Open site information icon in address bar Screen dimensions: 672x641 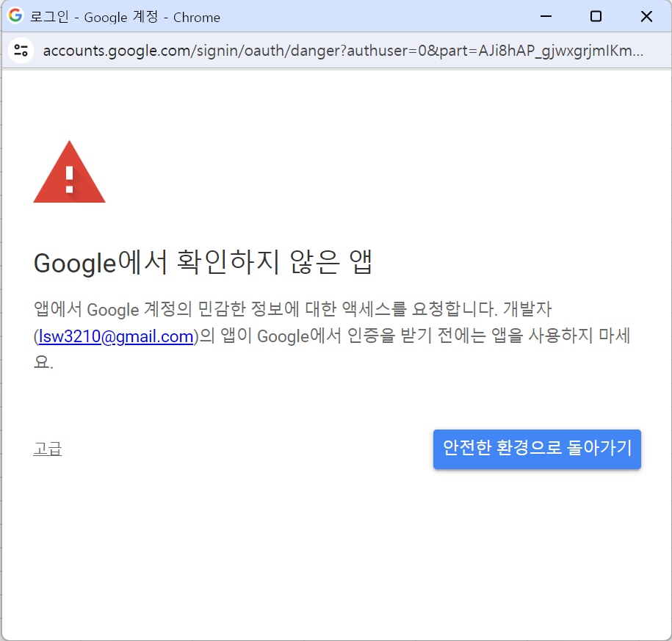[21, 51]
